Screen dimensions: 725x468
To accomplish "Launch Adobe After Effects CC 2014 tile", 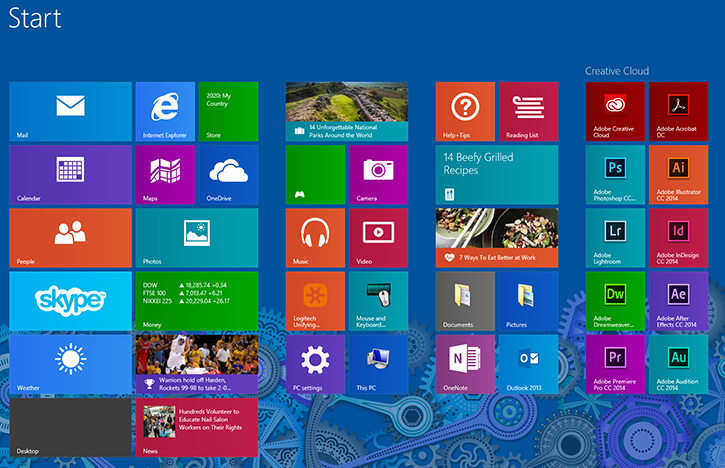I will (678, 301).
